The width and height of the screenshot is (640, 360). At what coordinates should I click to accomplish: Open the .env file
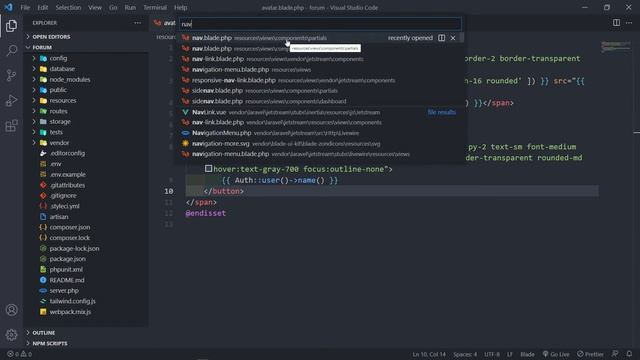coord(86,164)
